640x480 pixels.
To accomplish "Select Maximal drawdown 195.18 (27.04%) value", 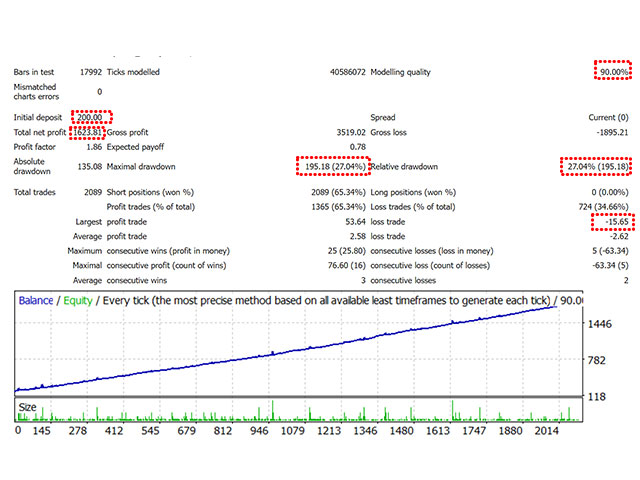I will pyautogui.click(x=333, y=166).
